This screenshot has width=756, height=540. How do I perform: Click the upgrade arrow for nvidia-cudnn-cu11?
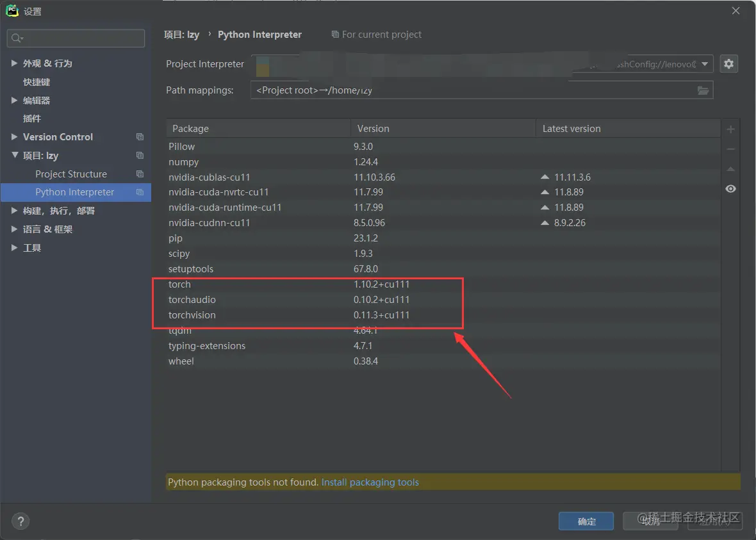coord(545,223)
